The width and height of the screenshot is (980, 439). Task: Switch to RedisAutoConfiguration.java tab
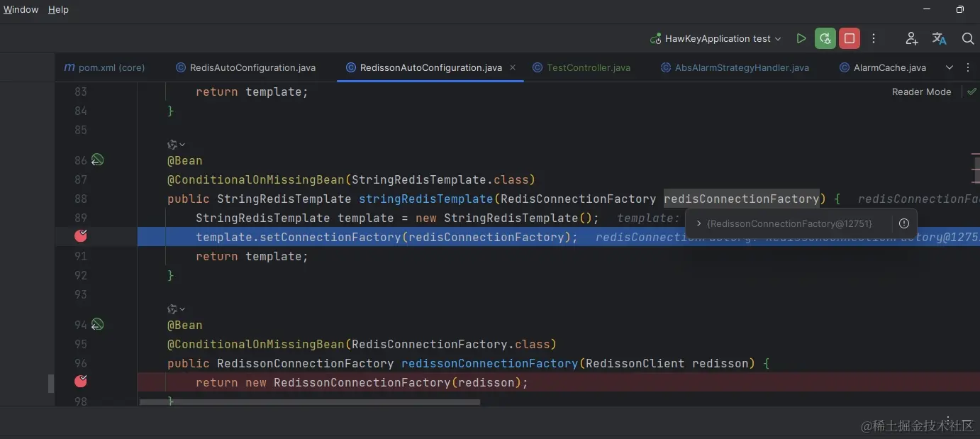click(x=245, y=68)
